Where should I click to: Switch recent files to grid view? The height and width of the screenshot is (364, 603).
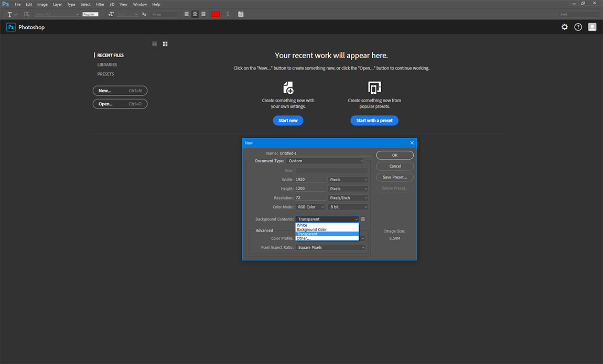pos(165,44)
